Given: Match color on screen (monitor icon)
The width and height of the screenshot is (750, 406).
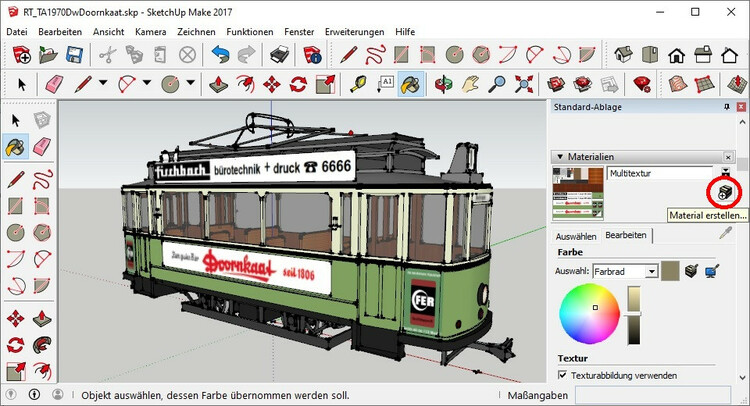Looking at the screenshot, I should tap(712, 271).
